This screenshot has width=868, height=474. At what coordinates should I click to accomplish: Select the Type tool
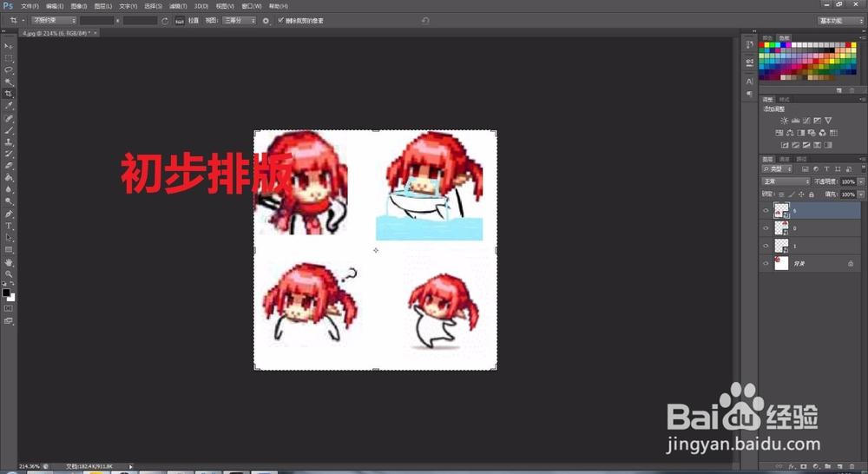(x=9, y=226)
